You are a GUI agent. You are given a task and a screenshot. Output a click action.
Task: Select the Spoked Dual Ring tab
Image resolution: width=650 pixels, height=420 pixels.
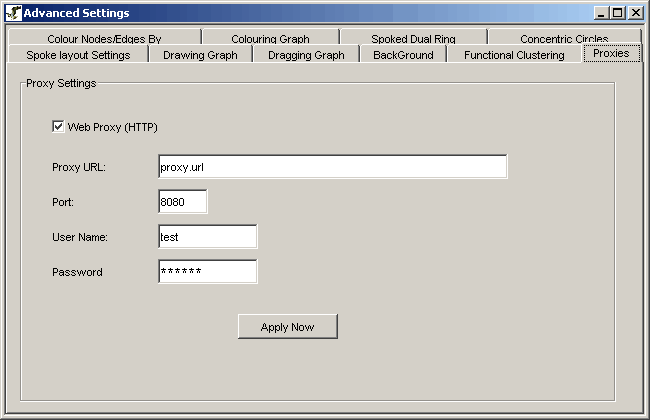(413, 38)
